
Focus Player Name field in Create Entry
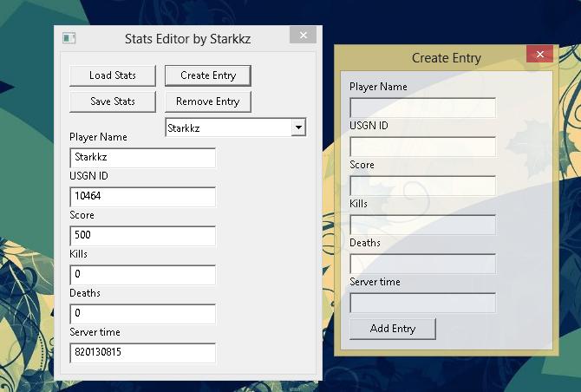(423, 108)
